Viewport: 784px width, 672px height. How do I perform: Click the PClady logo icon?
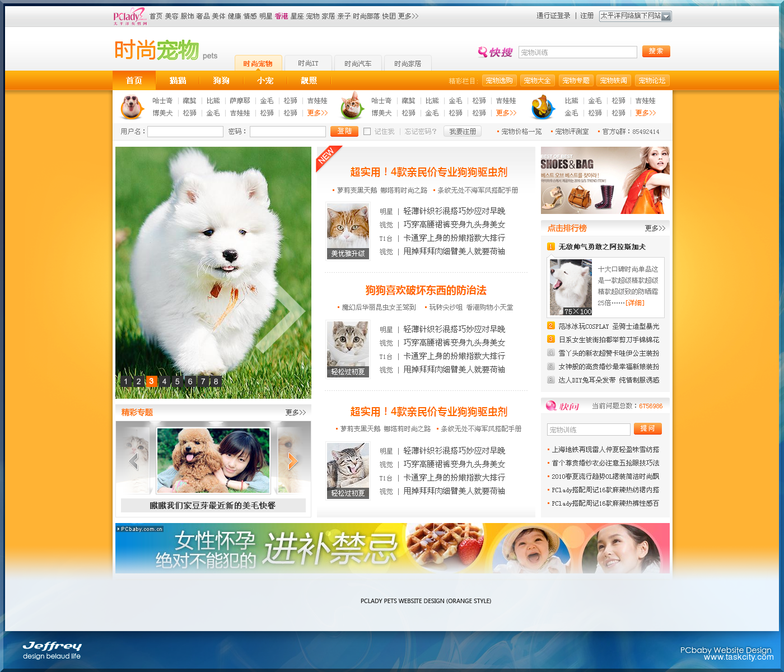(x=129, y=16)
